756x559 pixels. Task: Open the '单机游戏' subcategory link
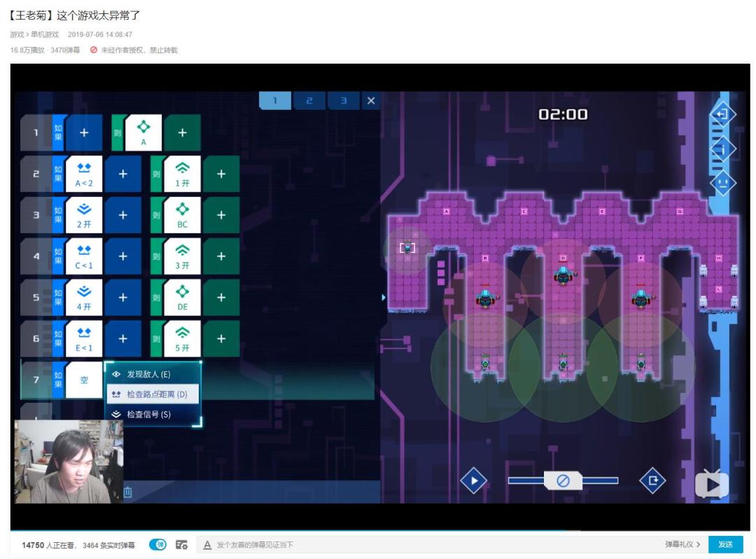45,34
